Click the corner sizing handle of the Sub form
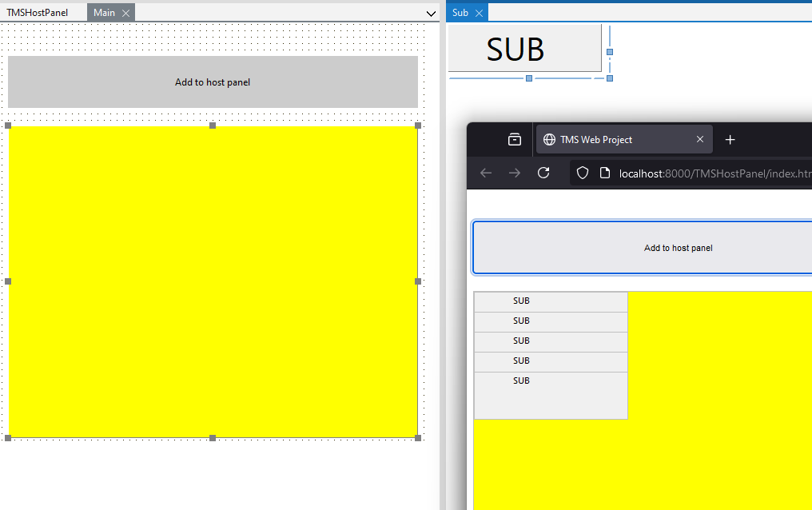This screenshot has width=812, height=510. point(610,78)
